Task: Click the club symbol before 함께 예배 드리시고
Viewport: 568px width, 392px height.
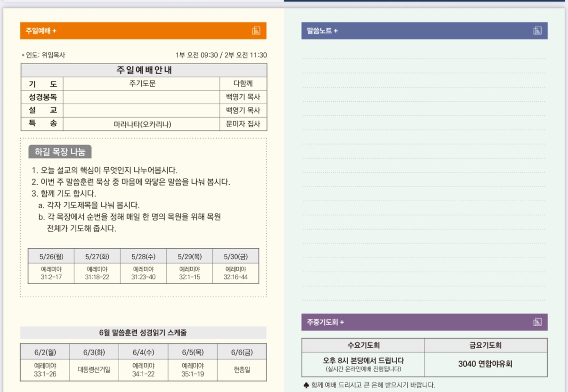Action: coord(306,385)
